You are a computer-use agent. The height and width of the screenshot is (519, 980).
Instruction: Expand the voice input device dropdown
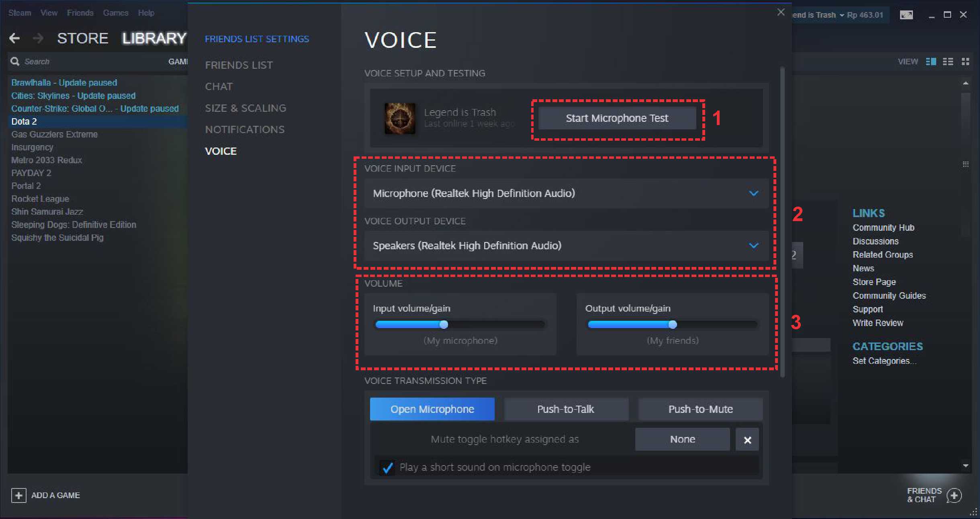(566, 193)
